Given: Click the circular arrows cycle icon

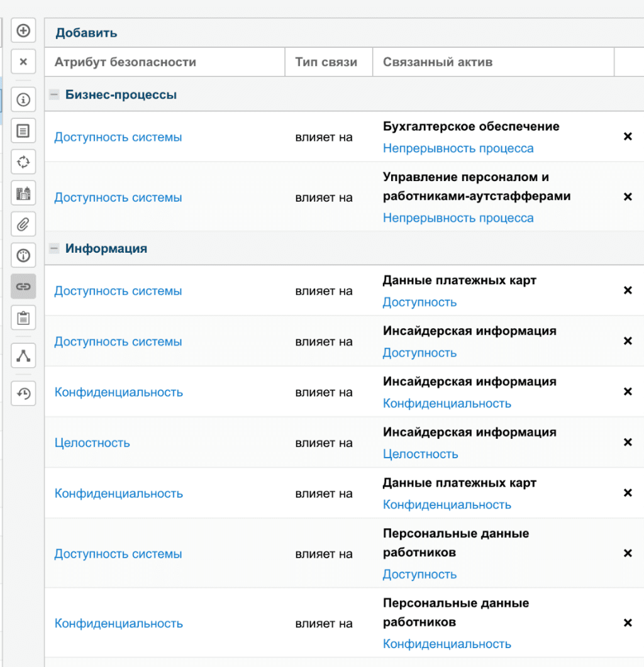Looking at the screenshot, I should 23,162.
